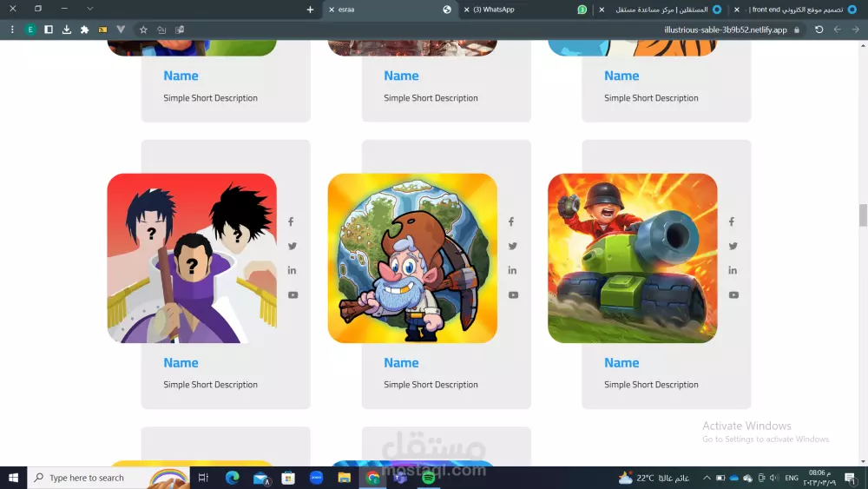The height and width of the screenshot is (489, 868).
Task: Open YouTube link on anime characters card
Action: pyautogui.click(x=293, y=294)
